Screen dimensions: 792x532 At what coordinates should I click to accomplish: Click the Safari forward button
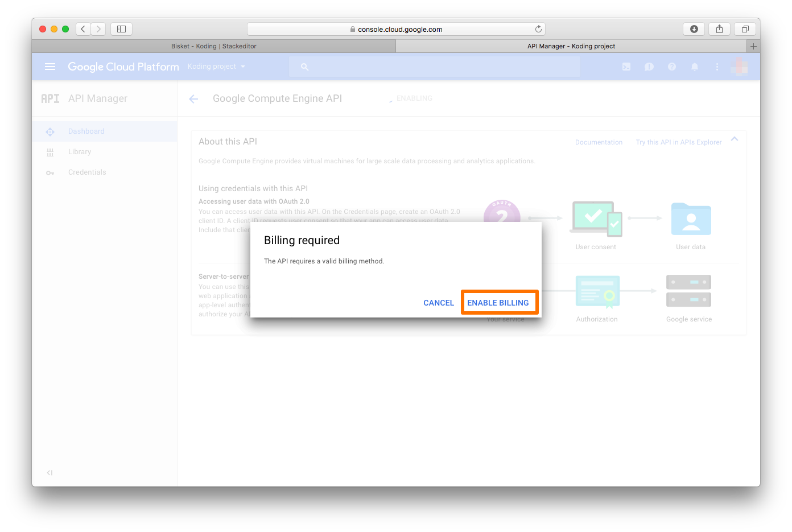pyautogui.click(x=98, y=29)
